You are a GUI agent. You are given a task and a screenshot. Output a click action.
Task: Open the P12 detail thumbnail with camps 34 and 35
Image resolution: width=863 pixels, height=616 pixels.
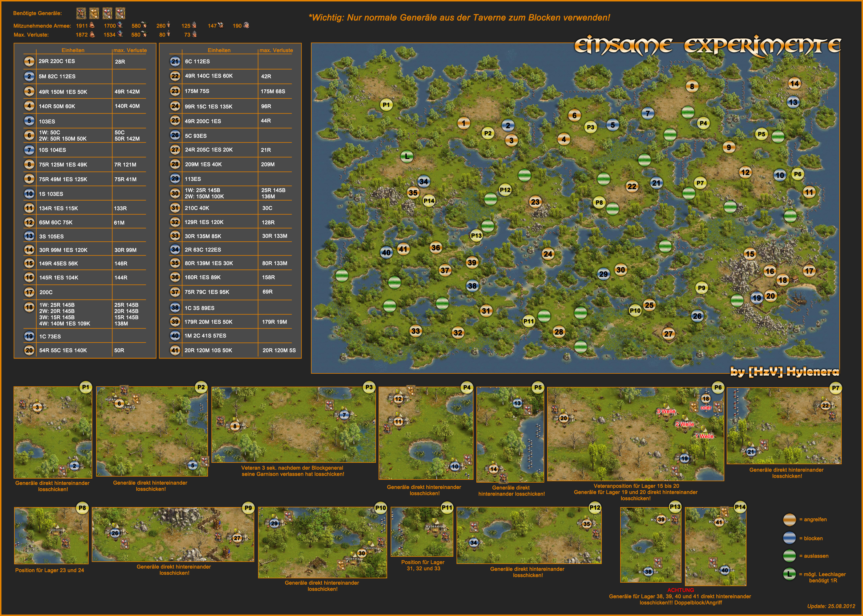pos(529,535)
